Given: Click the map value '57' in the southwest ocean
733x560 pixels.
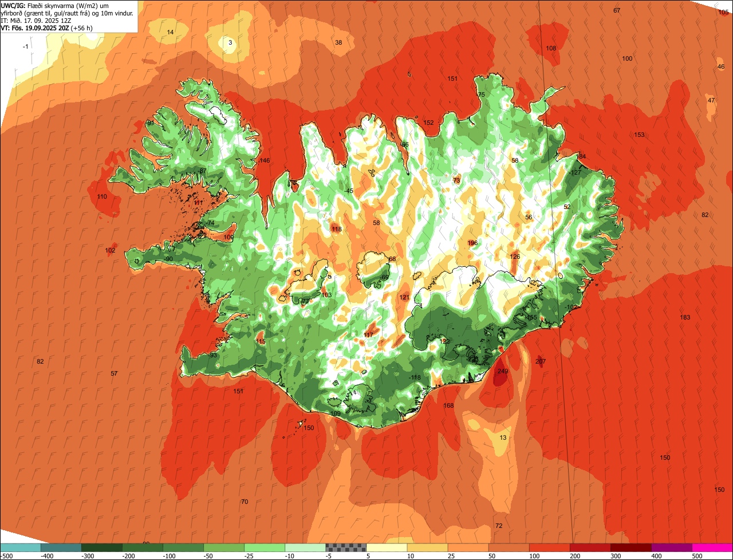Looking at the screenshot, I should tap(114, 373).
